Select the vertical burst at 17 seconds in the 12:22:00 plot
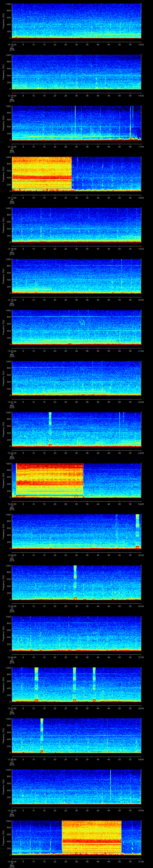 [50, 429]
